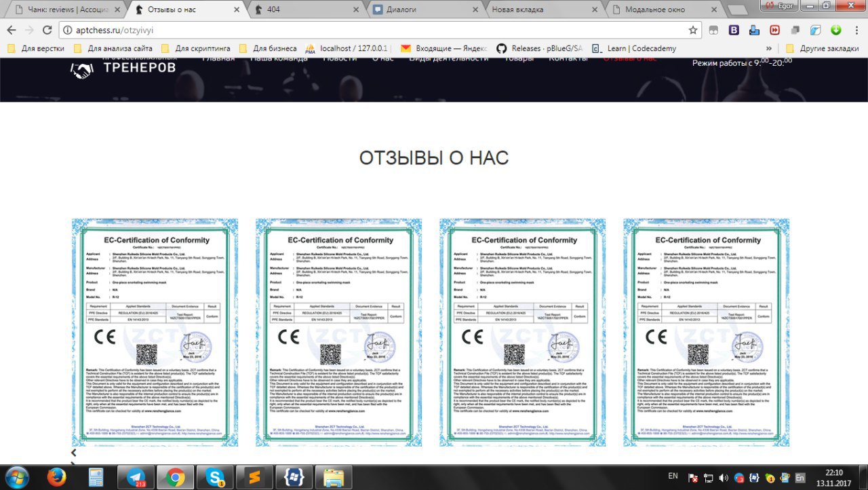Screen dimensions: 868x490
Task: Launch Firefox from the taskbar
Action: pos(57,478)
